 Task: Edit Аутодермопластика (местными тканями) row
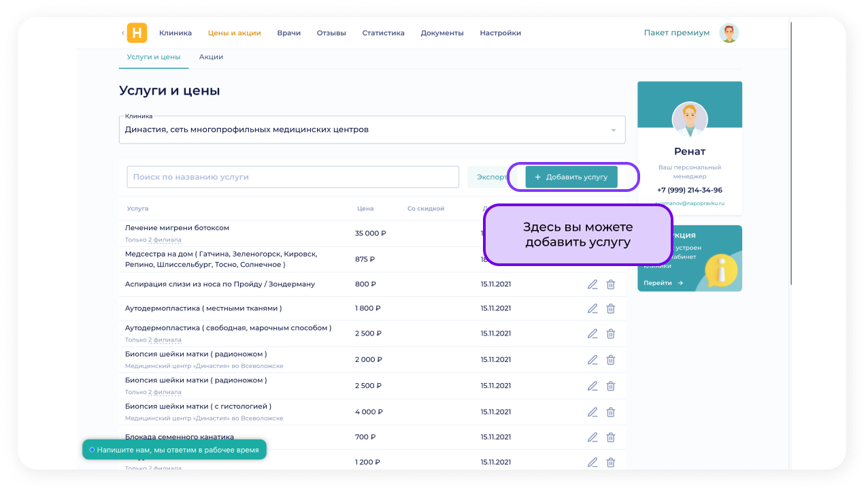[592, 308]
